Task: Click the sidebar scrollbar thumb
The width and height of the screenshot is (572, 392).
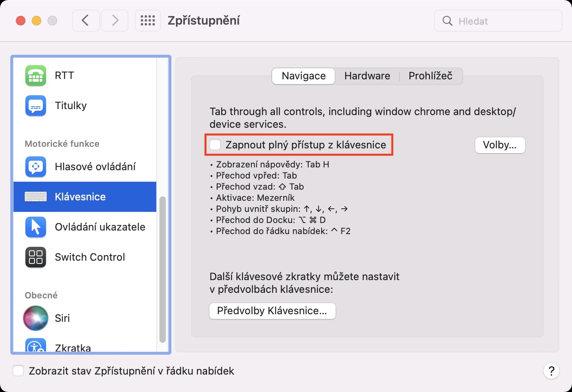Action: [162, 269]
